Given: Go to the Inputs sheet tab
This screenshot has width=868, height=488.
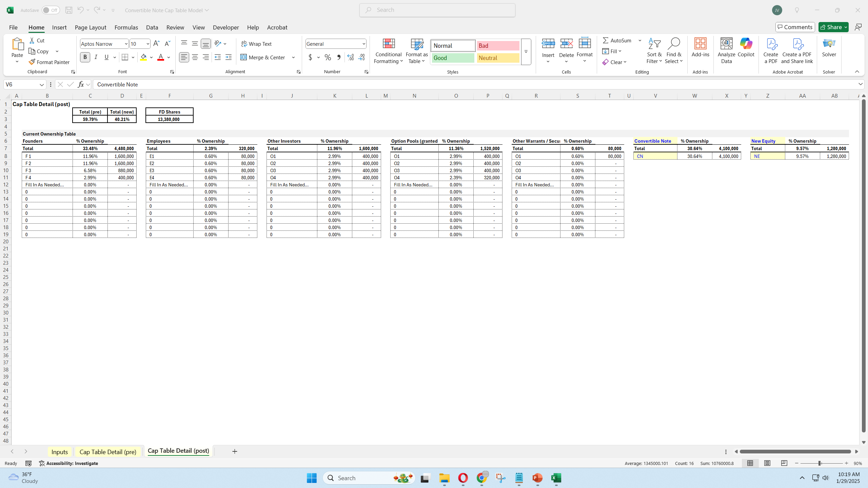Looking at the screenshot, I should (x=60, y=452).
